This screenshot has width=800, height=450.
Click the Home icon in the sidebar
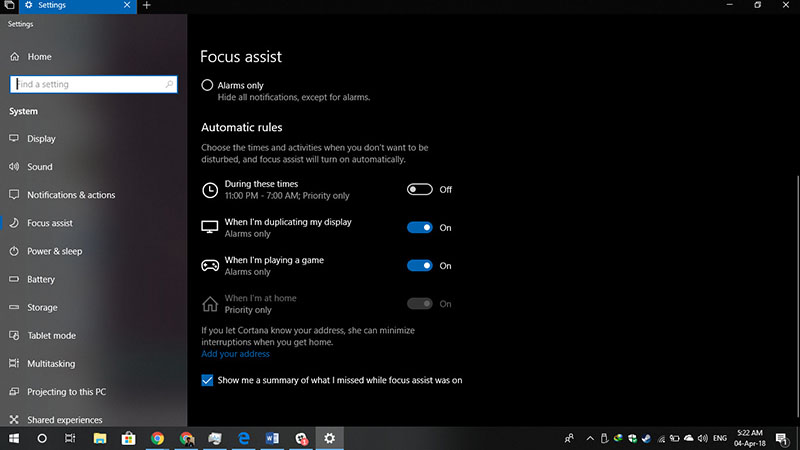[14, 57]
